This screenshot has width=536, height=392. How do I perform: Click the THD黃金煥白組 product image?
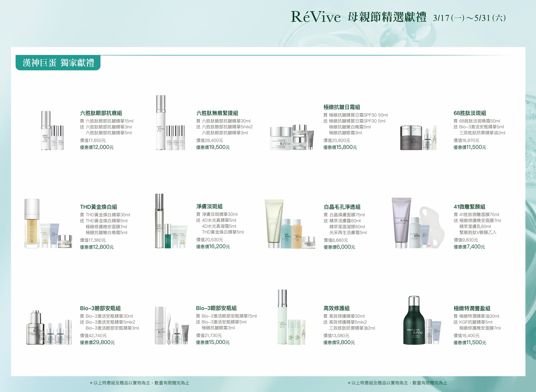48,224
